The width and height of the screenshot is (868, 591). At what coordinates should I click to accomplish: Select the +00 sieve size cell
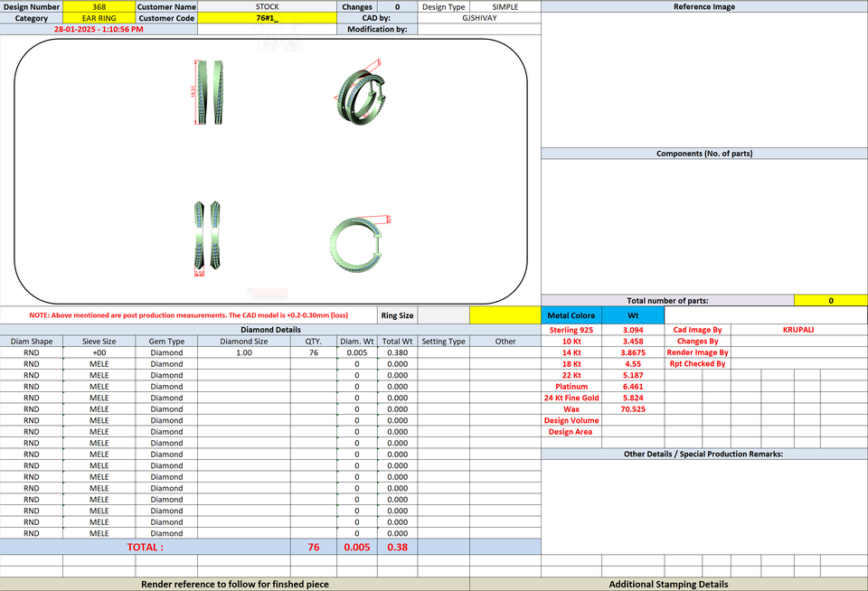(99, 352)
